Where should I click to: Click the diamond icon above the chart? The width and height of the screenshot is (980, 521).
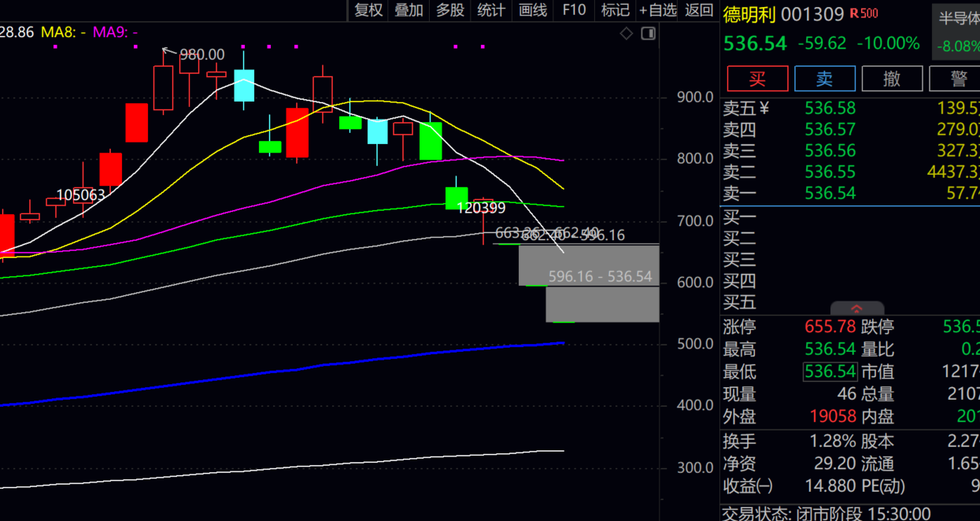tap(627, 33)
